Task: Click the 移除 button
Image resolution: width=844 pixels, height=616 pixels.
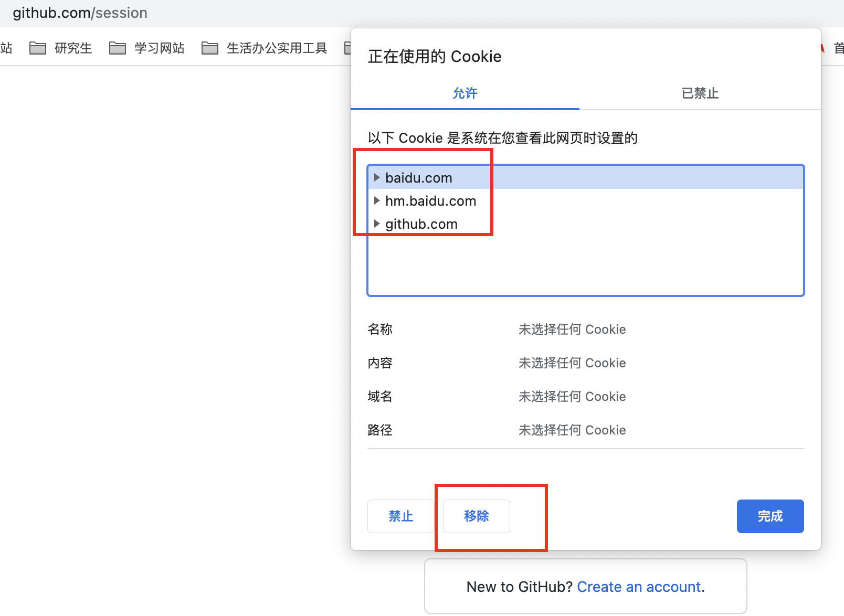Action: [x=477, y=516]
